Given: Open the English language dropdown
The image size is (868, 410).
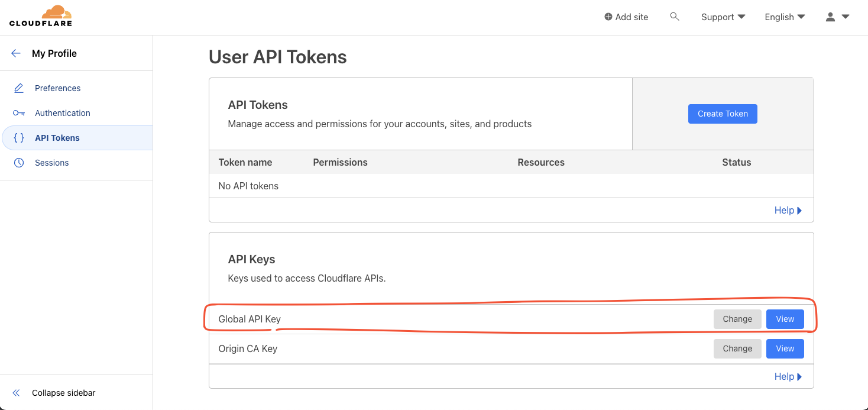Looking at the screenshot, I should (x=784, y=17).
